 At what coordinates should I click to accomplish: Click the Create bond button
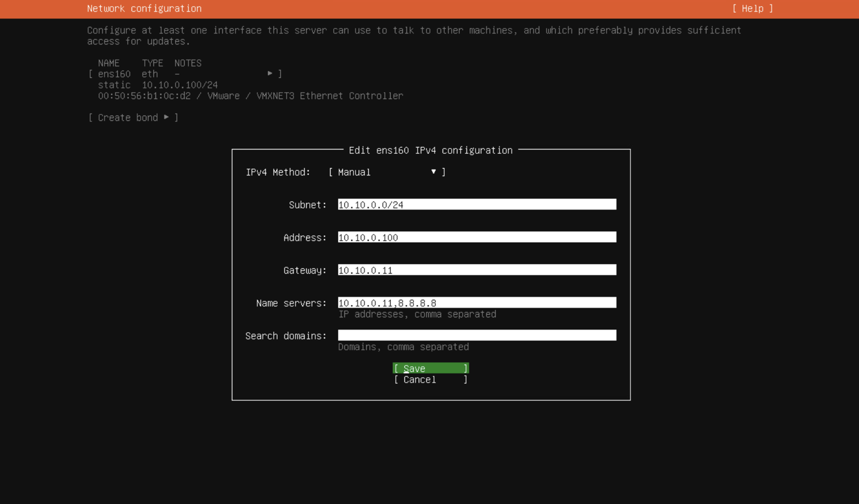133,118
